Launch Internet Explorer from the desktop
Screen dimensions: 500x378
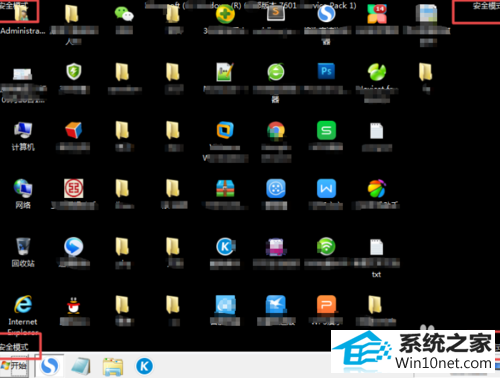coord(23,304)
